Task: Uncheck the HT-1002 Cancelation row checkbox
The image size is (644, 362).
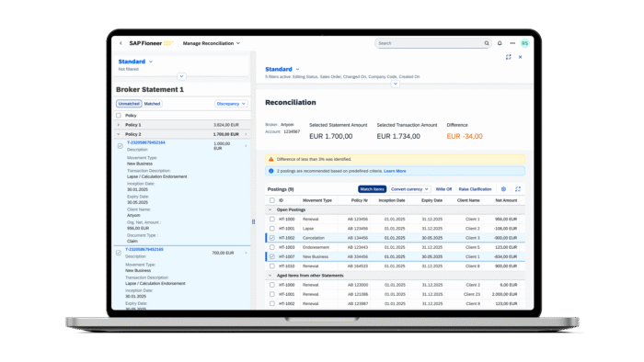Action: click(272, 238)
